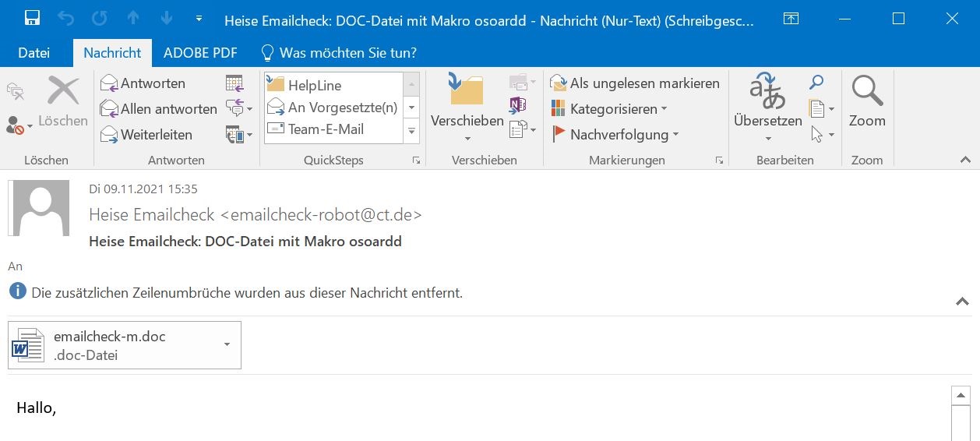Screen dimensions: 980x441
Task: Open the more response actions dropdown
Action: point(239,134)
